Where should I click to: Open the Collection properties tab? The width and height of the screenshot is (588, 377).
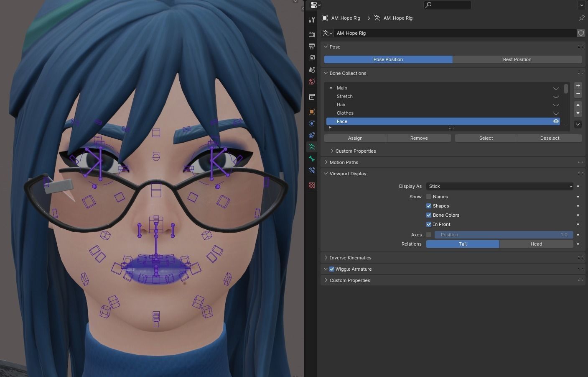(x=312, y=97)
